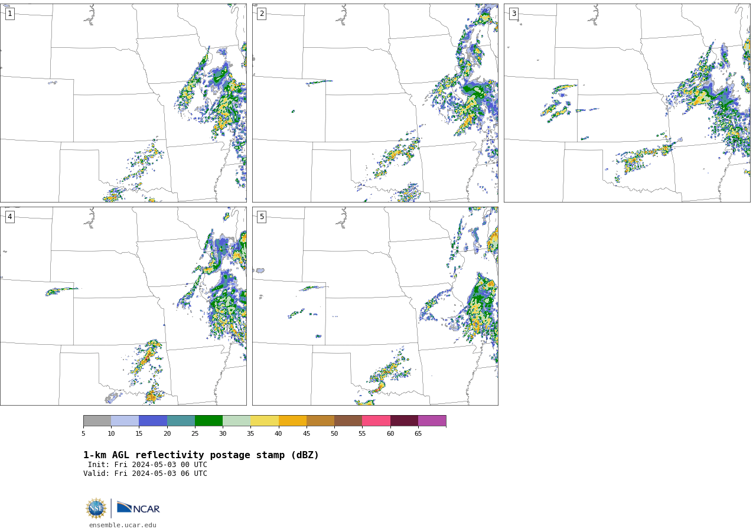Click the purple 65+ dBZ swatch
The width and height of the screenshot is (756, 532).
[x=432, y=420]
